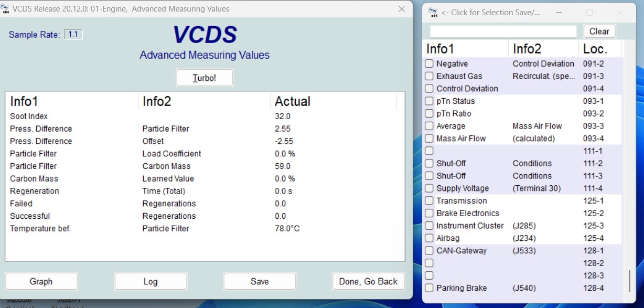Viewport: 644px width, 308px height.
Task: Tick the Supply Voltage (Terminal 30) checkbox
Action: click(x=429, y=188)
